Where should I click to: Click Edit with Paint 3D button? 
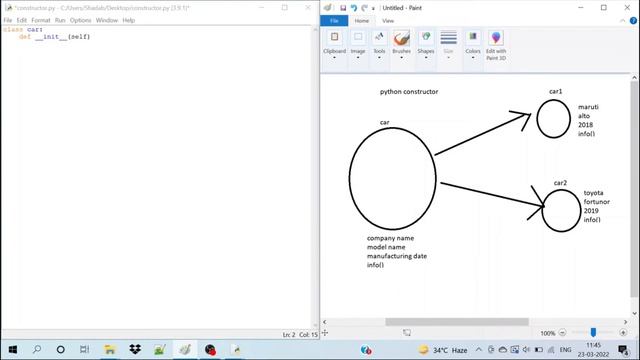496,45
